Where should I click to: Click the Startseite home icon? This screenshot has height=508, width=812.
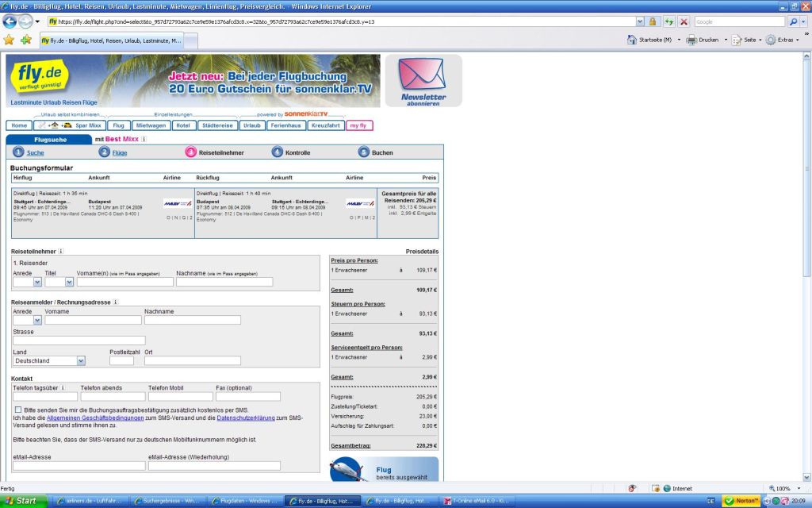[631, 40]
